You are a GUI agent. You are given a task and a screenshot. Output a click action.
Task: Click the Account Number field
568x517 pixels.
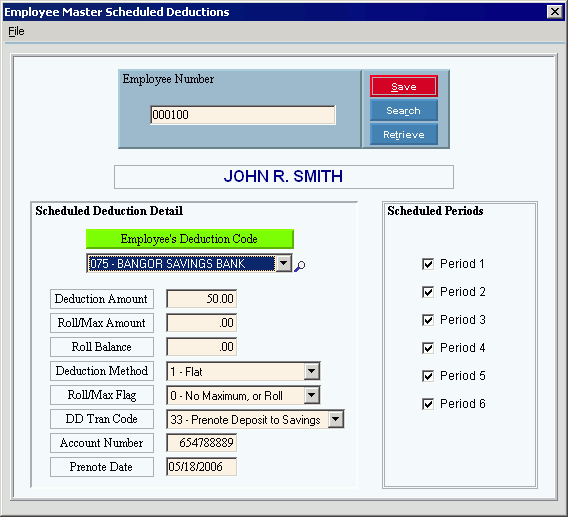click(201, 442)
